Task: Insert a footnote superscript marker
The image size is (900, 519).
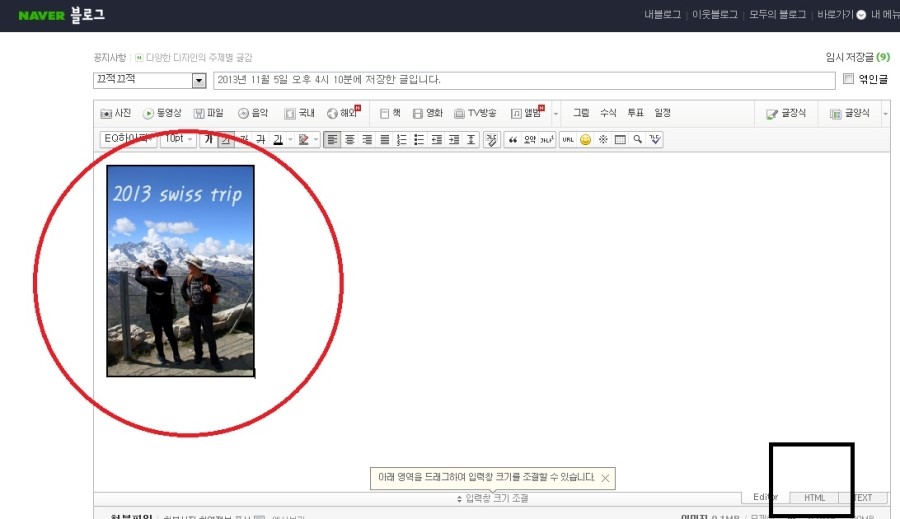Action: pyautogui.click(x=546, y=140)
